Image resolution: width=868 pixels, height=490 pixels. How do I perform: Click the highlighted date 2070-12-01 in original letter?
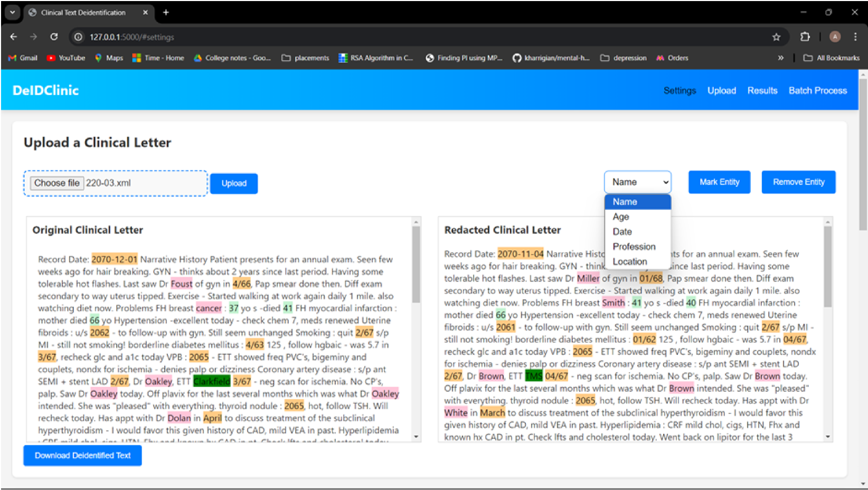[x=115, y=259]
